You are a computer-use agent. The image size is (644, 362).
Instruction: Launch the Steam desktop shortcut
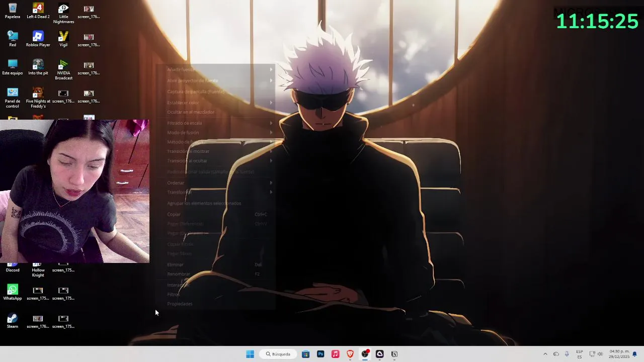coord(13,321)
